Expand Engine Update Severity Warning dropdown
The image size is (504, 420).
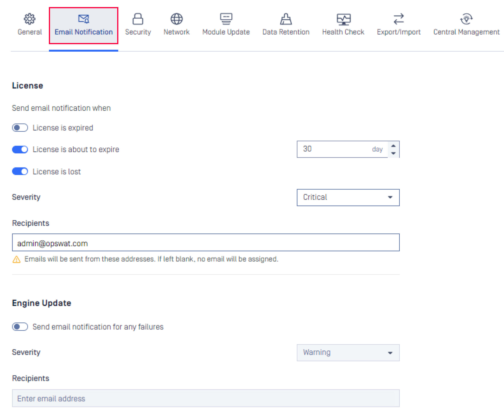pos(348,352)
